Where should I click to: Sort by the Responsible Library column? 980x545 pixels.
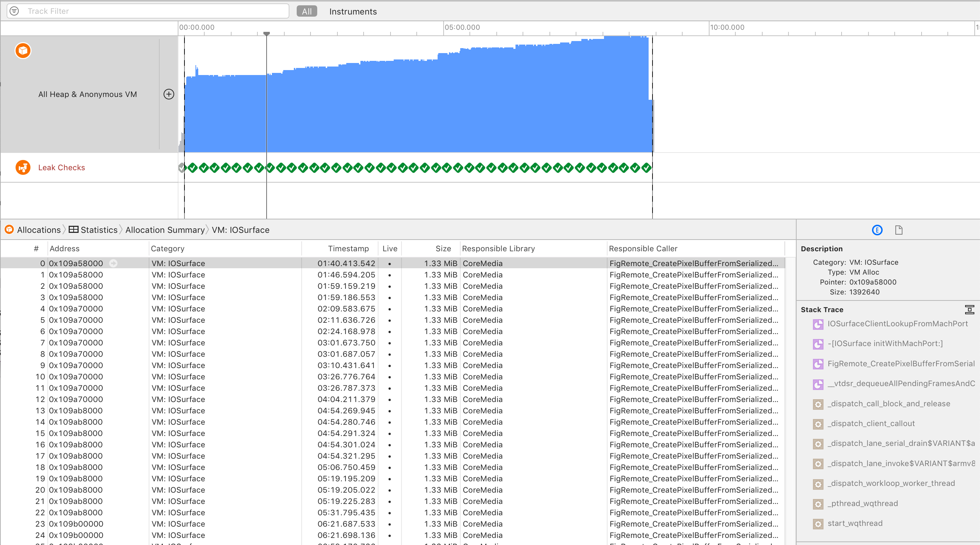click(x=498, y=249)
